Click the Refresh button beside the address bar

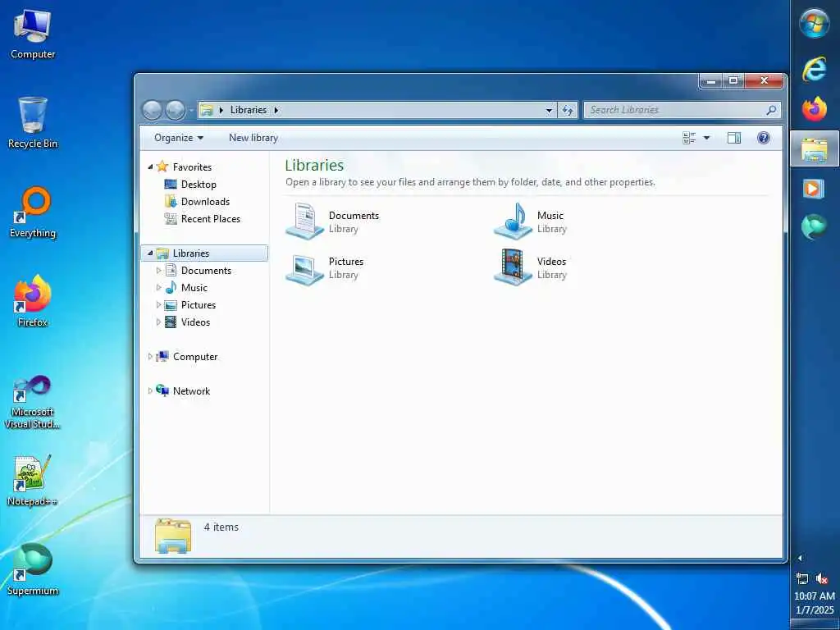(568, 111)
